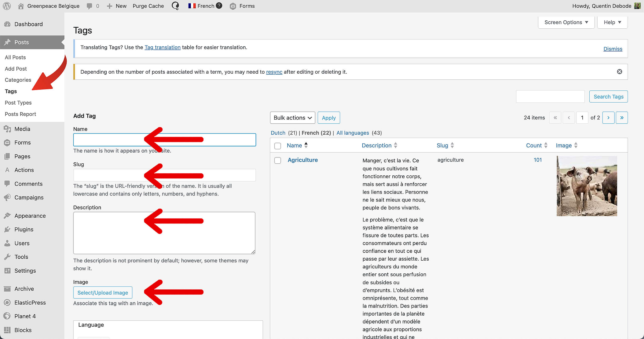The width and height of the screenshot is (644, 339).
Task: Click the Planet 4 sidebar icon
Action: point(7,316)
